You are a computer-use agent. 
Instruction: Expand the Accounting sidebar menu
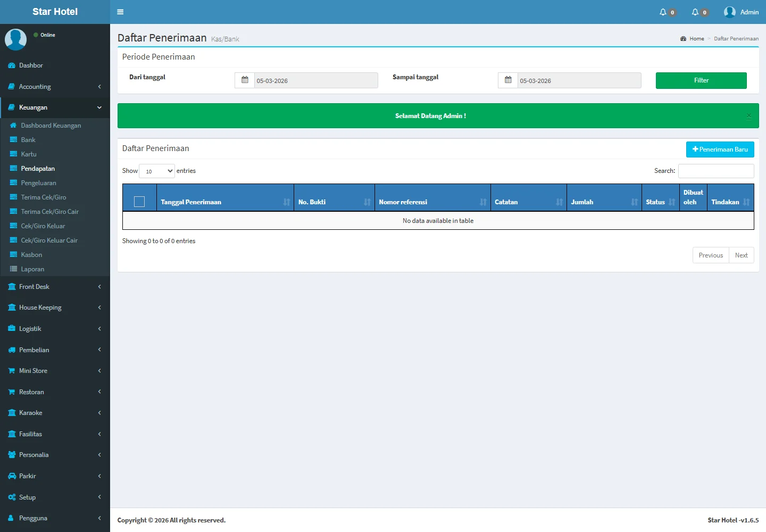pyautogui.click(x=55, y=87)
